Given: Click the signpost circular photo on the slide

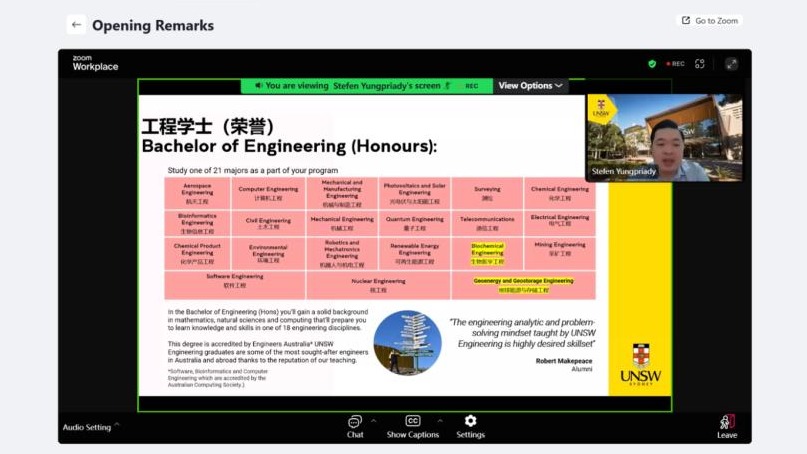Looking at the screenshot, I should [407, 342].
